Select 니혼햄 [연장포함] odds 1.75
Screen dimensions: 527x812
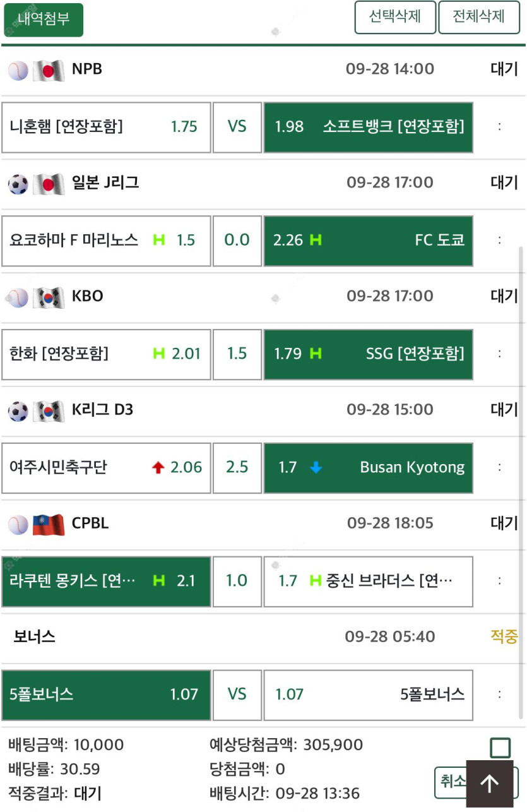(106, 127)
